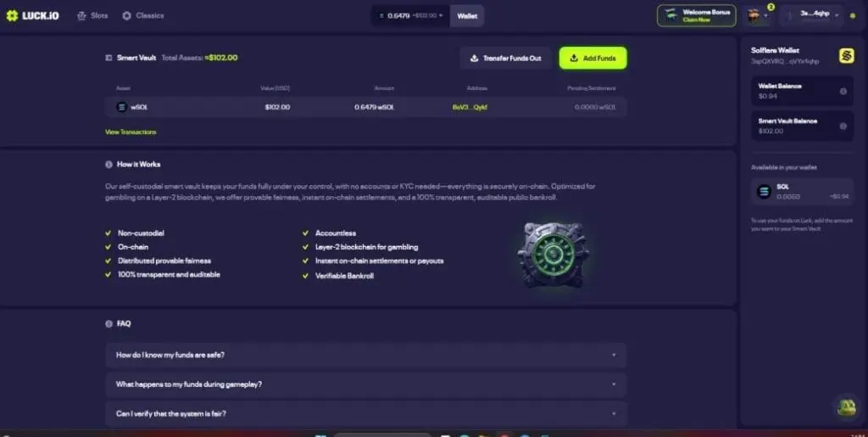Expand the 0.6479 balance dropdown

[410, 15]
